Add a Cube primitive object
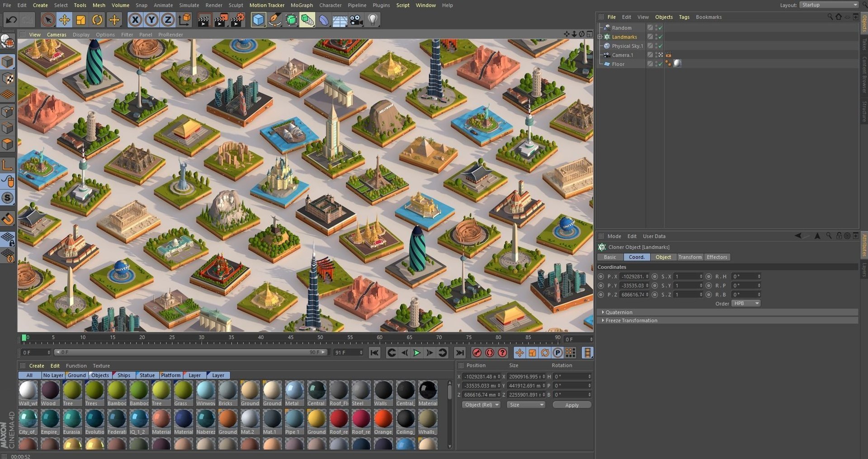This screenshot has width=868, height=459. pos(258,20)
